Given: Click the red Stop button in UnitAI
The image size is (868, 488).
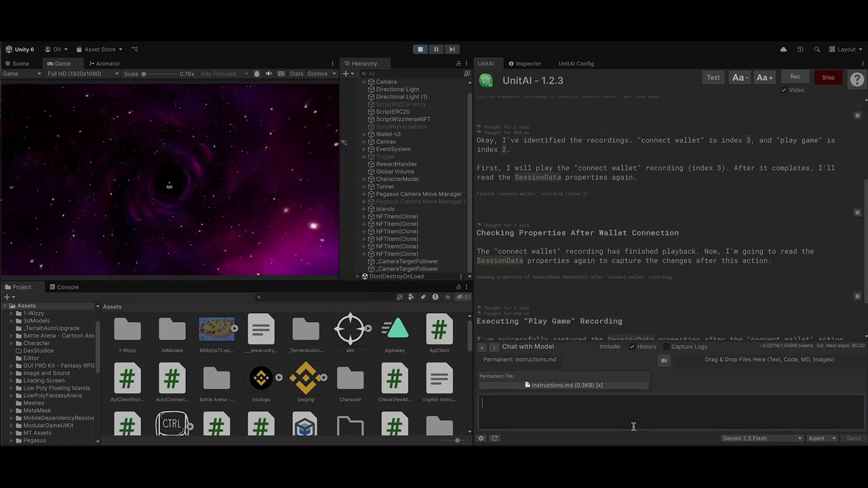Looking at the screenshot, I should pyautogui.click(x=829, y=78).
